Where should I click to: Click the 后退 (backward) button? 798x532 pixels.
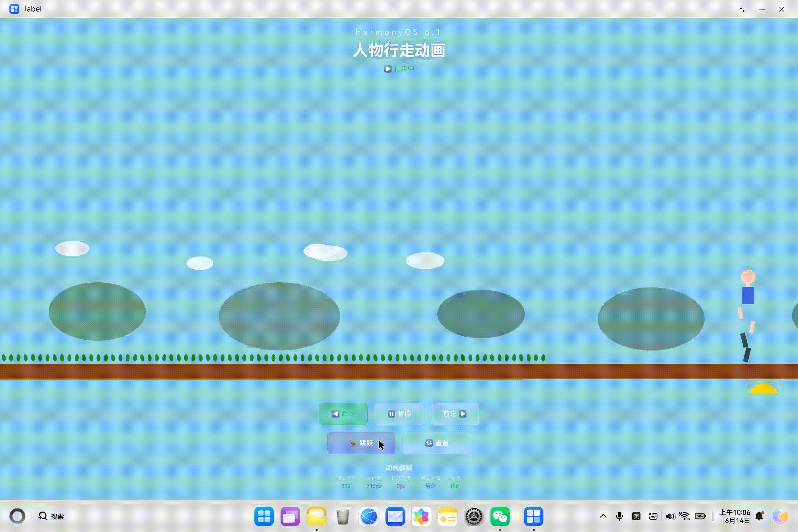pos(343,414)
